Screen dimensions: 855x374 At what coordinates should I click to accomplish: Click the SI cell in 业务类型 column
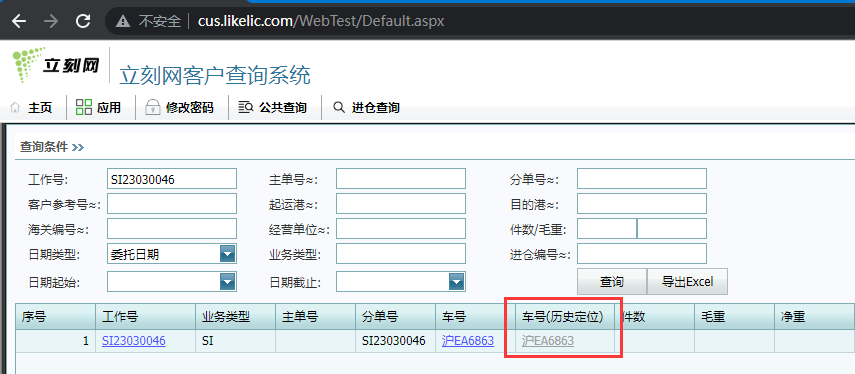click(236, 341)
